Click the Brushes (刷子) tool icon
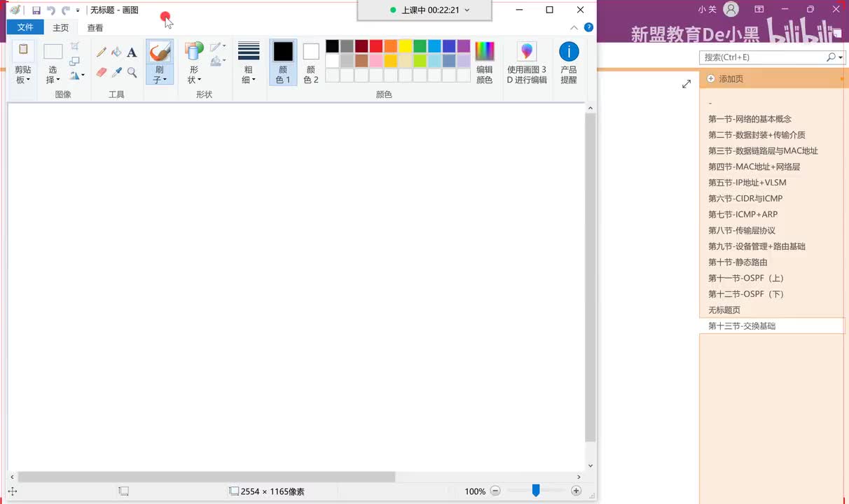Image resolution: width=849 pixels, height=504 pixels. 160,52
